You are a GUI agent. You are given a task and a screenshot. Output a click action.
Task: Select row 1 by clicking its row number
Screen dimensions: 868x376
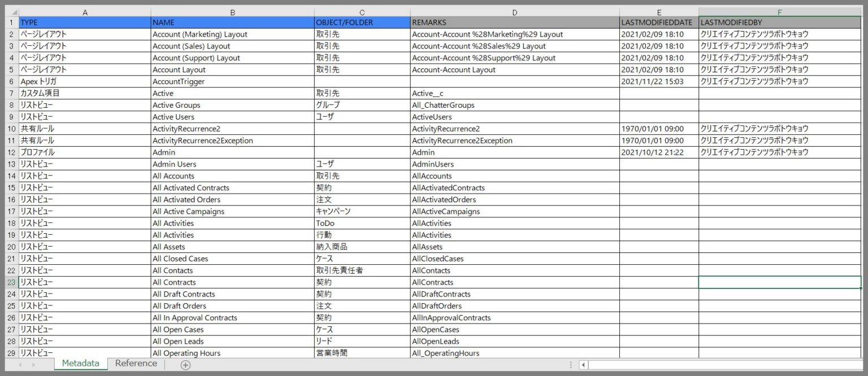point(10,22)
